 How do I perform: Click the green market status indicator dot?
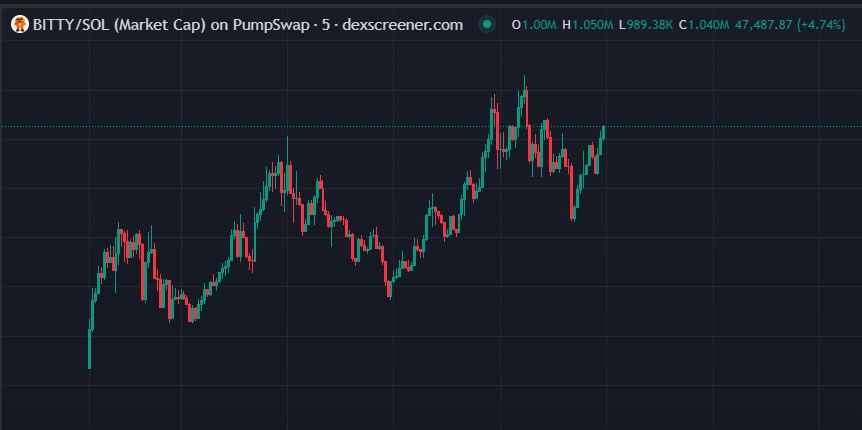(487, 25)
